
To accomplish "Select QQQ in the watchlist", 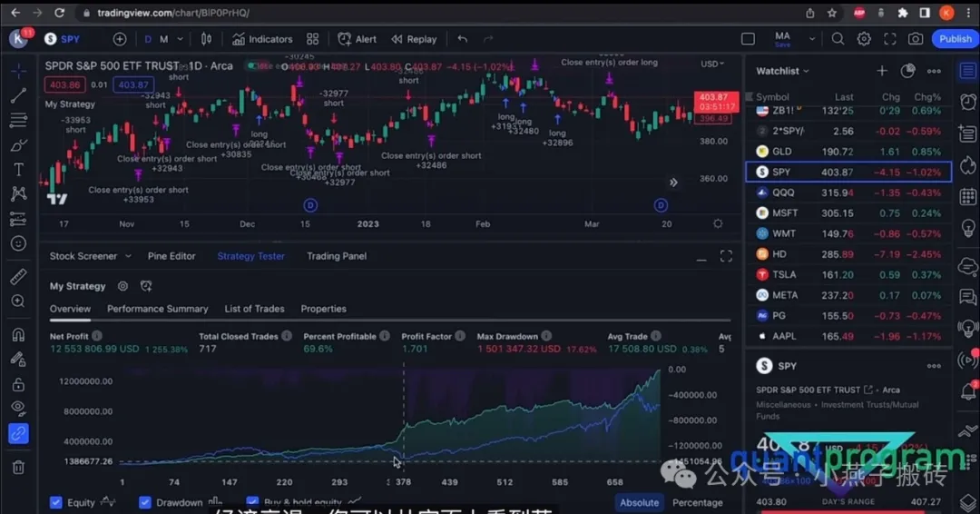I will (848, 193).
